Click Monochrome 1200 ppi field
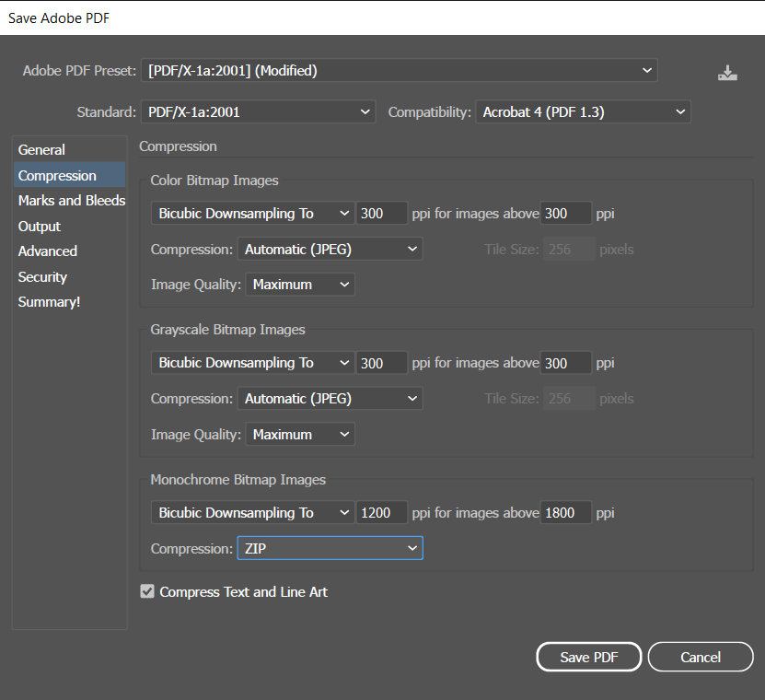 (381, 512)
